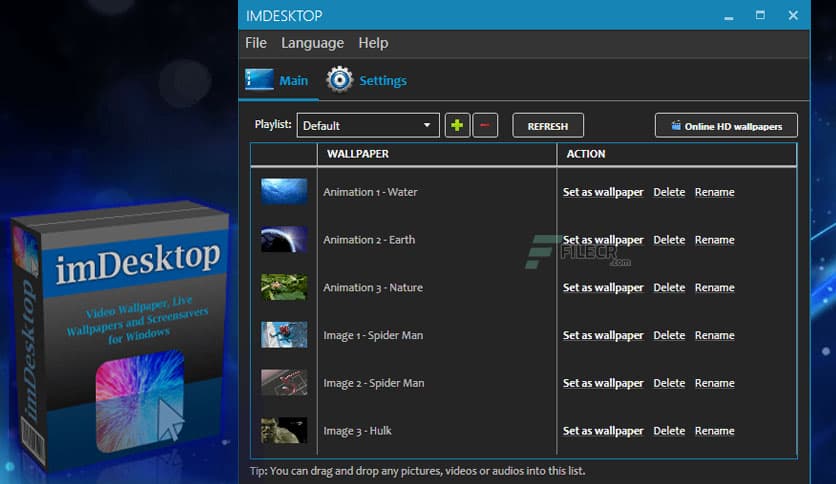Click the Animation 2 - Earth name
The image size is (836, 484).
[369, 240]
